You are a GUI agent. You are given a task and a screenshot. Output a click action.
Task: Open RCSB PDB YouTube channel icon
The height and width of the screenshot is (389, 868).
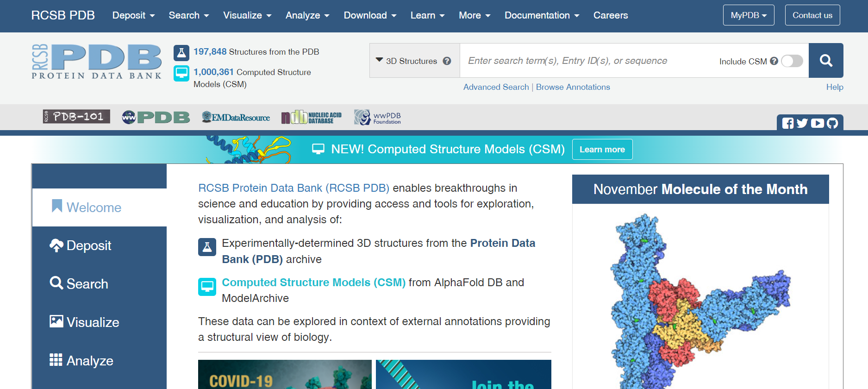pos(818,123)
